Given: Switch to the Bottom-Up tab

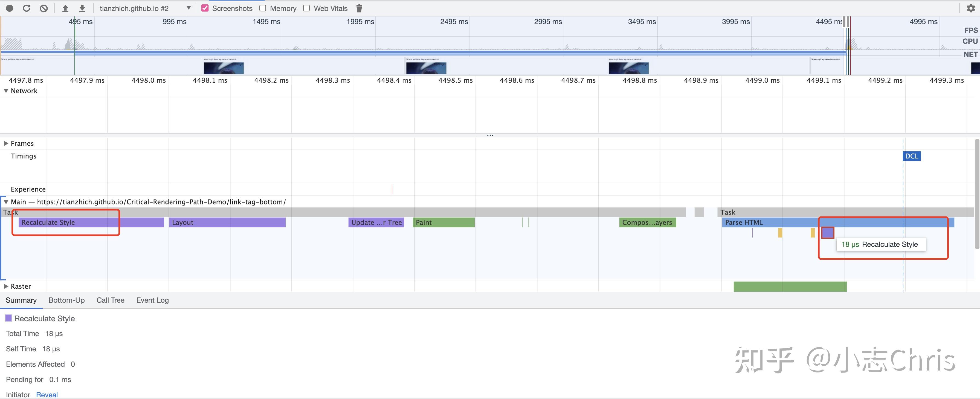Looking at the screenshot, I should pos(66,300).
